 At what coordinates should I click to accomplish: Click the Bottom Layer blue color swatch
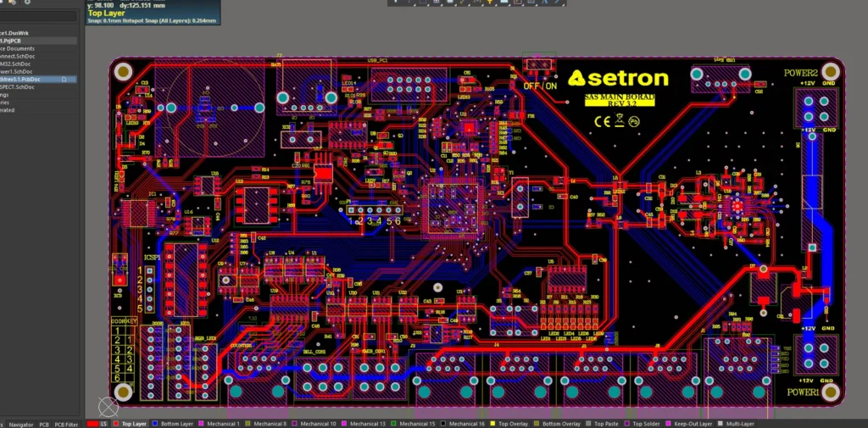click(x=156, y=423)
